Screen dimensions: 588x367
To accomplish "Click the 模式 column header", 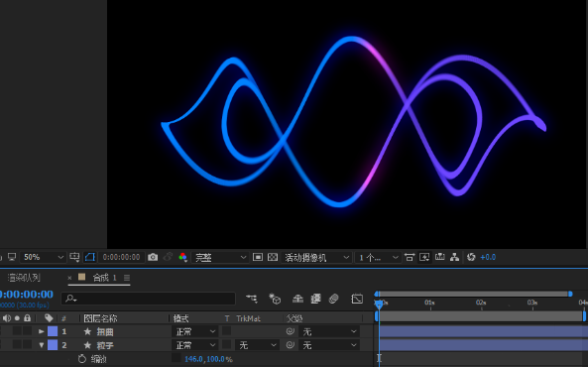I will [180, 318].
